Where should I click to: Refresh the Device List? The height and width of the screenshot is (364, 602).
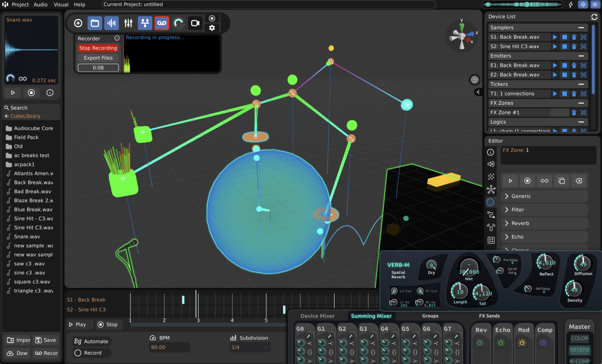click(x=594, y=17)
